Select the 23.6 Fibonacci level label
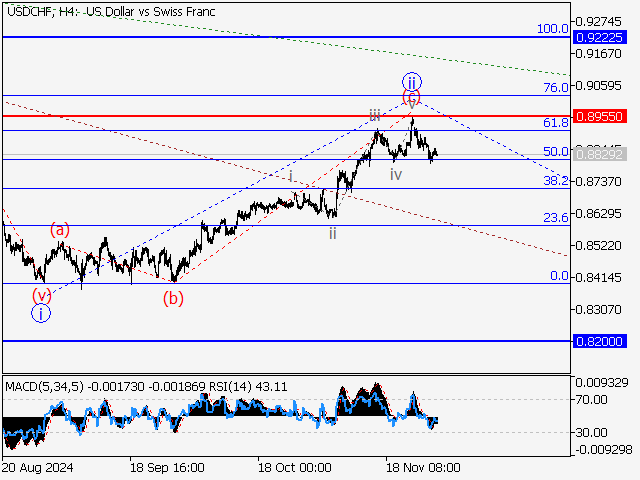 [555, 217]
